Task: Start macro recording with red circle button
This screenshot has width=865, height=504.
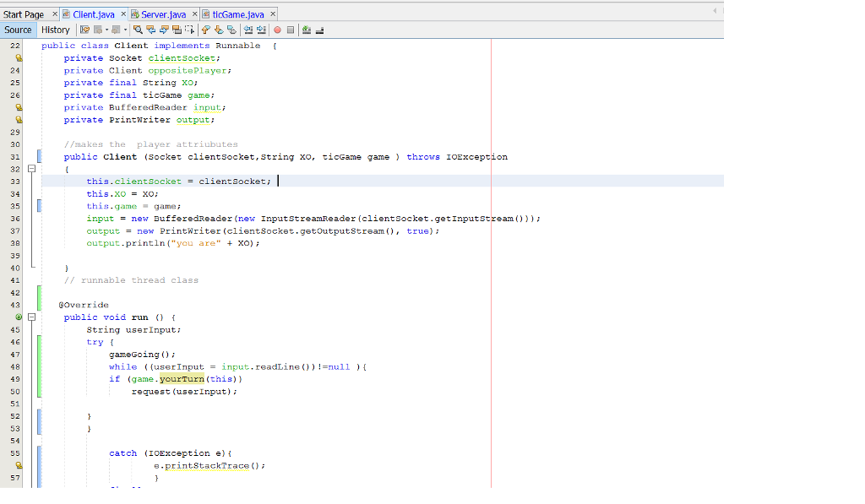Action: point(277,30)
